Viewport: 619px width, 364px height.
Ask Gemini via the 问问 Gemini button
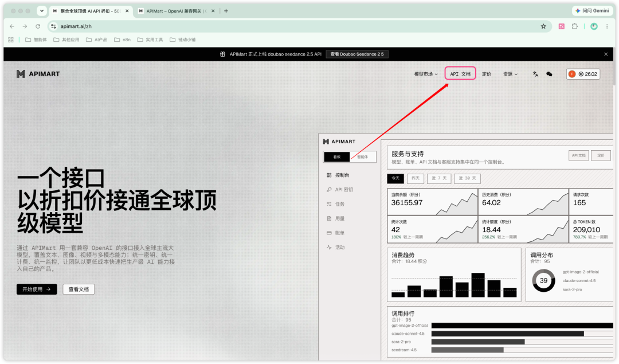[x=592, y=11]
